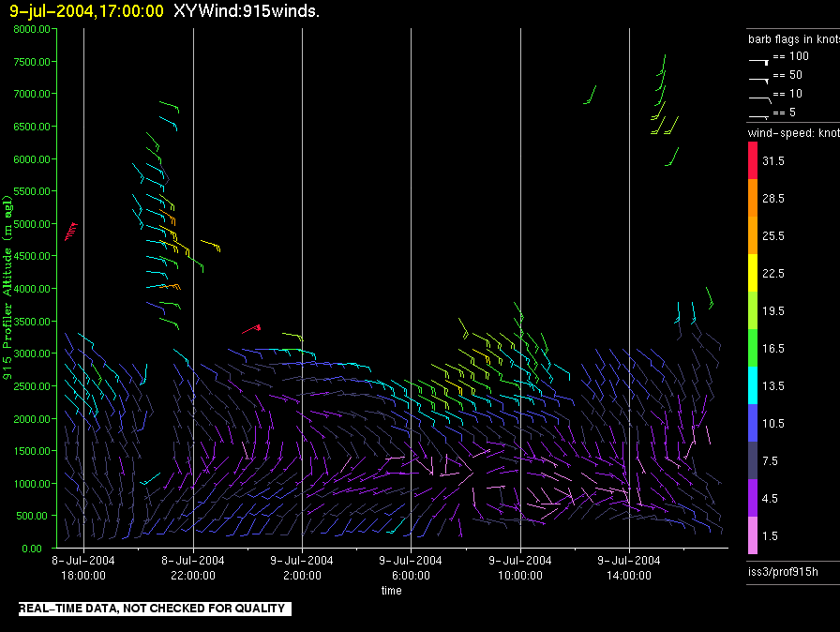The image size is (840, 632).
Task: Click the iss3/prof915h source label
Action: pos(783,571)
